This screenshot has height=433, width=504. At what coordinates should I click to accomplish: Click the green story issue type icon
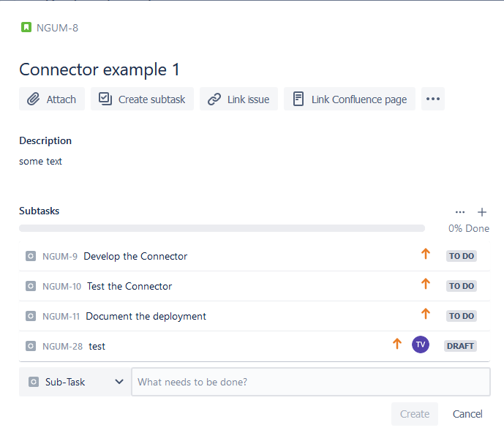click(26, 27)
